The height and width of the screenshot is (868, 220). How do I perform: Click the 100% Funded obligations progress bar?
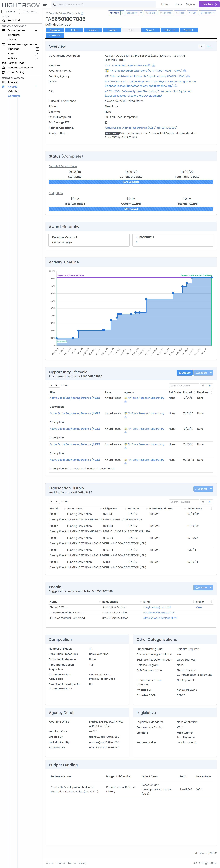coord(131,209)
